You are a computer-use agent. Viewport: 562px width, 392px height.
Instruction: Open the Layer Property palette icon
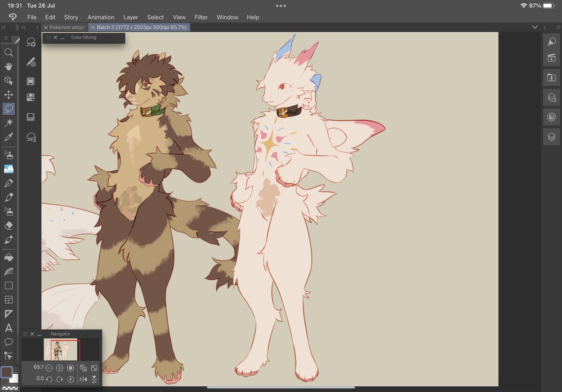(x=552, y=117)
